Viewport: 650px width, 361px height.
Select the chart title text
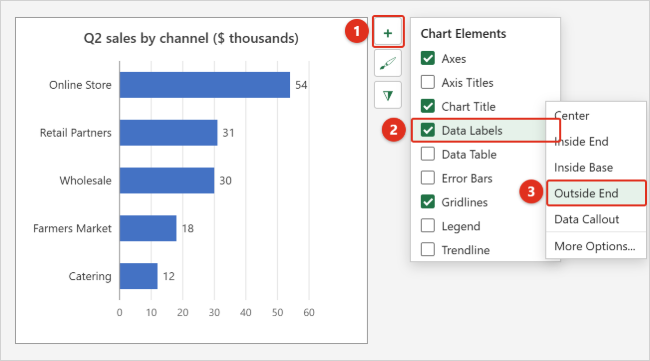coord(191,39)
